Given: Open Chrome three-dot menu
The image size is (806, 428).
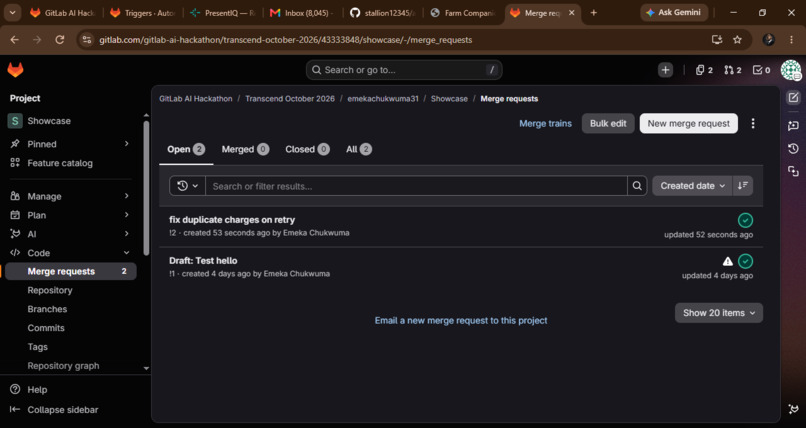Looking at the screenshot, I should [x=792, y=40].
